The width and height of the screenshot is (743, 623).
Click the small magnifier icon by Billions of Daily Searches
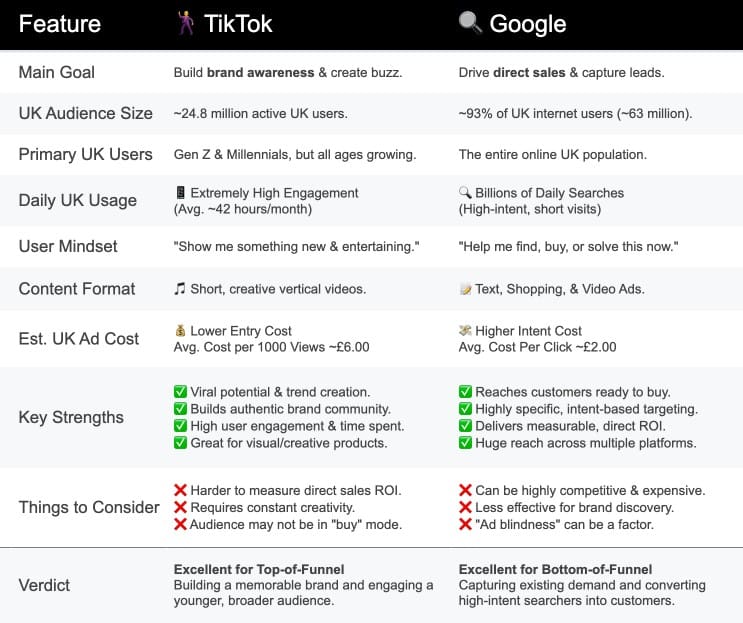(x=465, y=193)
